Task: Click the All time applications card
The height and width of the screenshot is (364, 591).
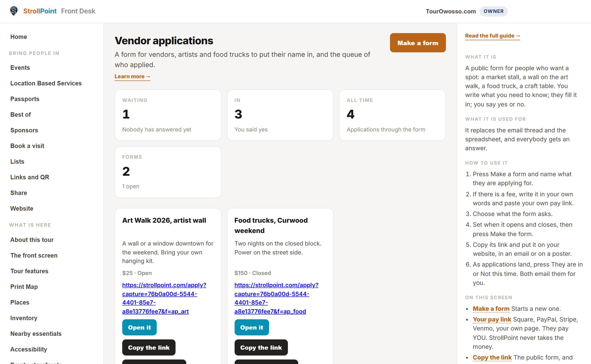Action: [x=392, y=115]
